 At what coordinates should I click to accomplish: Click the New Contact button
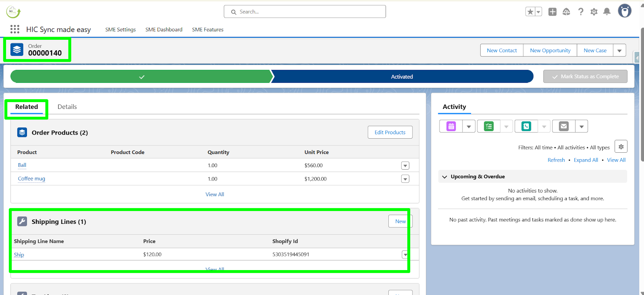[502, 50]
